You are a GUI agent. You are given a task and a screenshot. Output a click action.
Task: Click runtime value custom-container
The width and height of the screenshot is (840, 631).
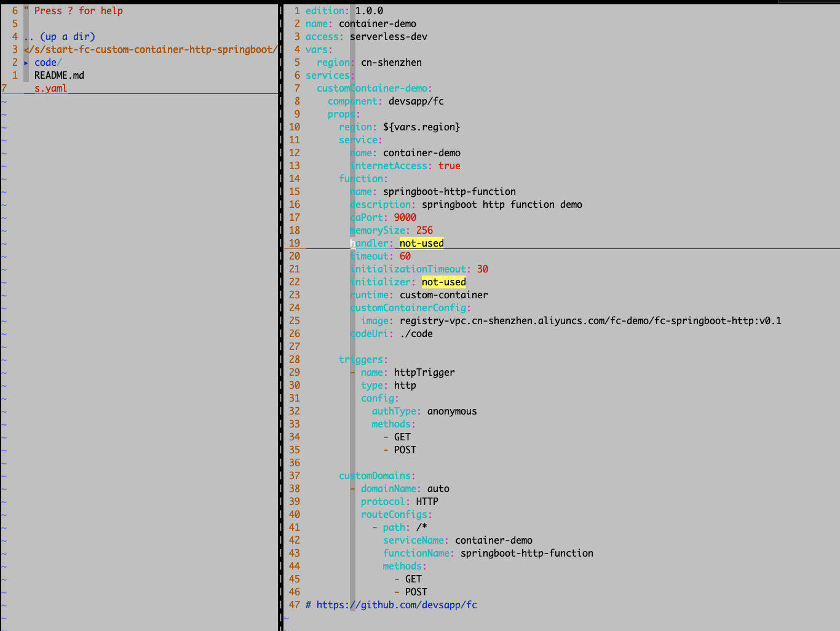[443, 295]
